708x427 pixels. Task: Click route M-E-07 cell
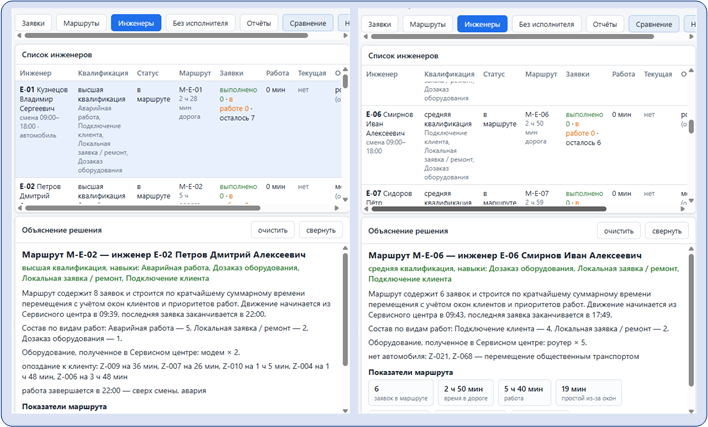537,194
